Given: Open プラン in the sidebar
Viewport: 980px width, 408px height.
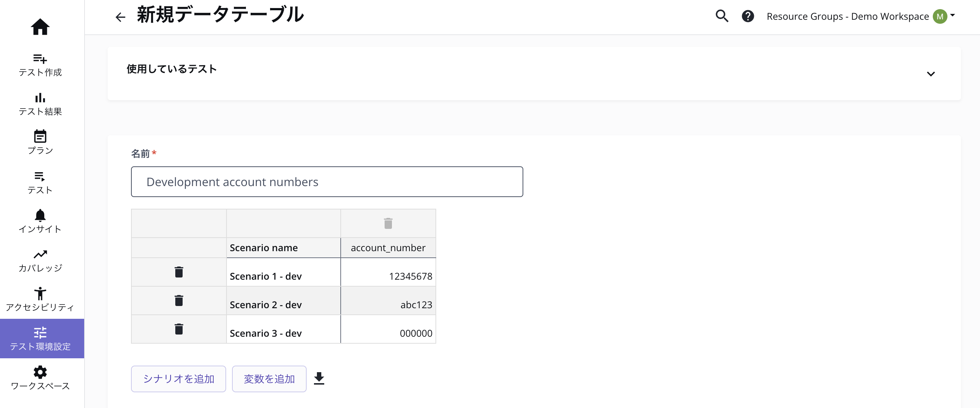Looking at the screenshot, I should click(x=40, y=143).
